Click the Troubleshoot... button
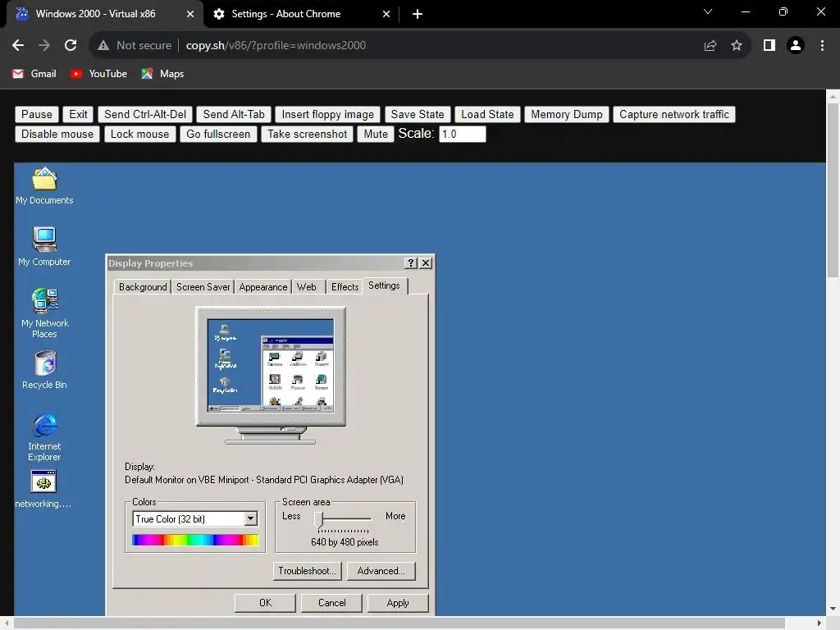The image size is (840, 630). [x=307, y=571]
